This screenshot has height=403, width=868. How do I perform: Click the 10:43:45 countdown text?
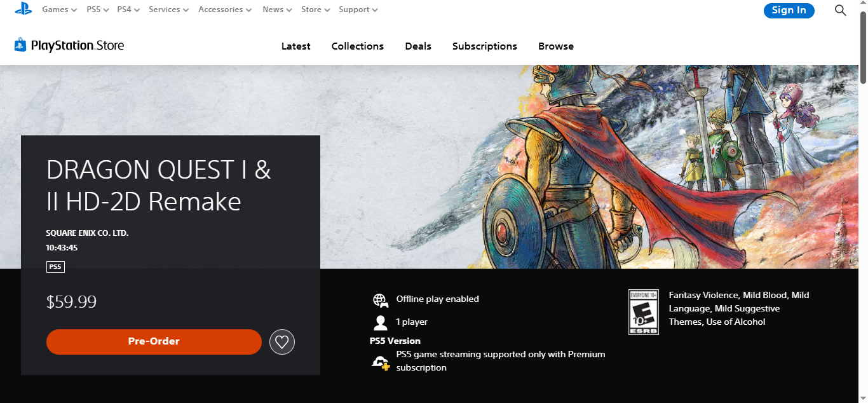point(62,248)
